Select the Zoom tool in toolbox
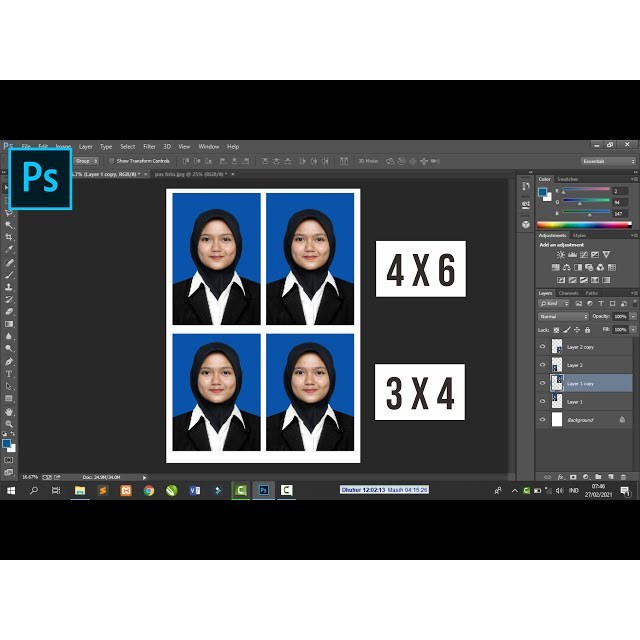Screen dimensions: 640x640 9,424
